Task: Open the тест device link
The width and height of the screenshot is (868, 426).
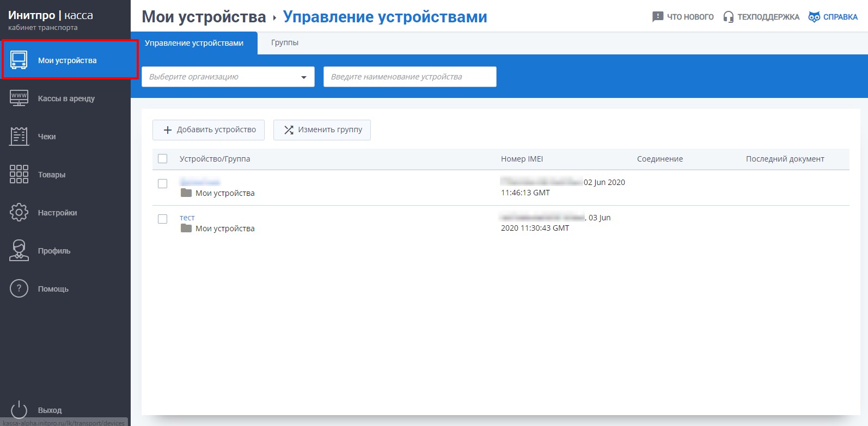Action: 187,218
